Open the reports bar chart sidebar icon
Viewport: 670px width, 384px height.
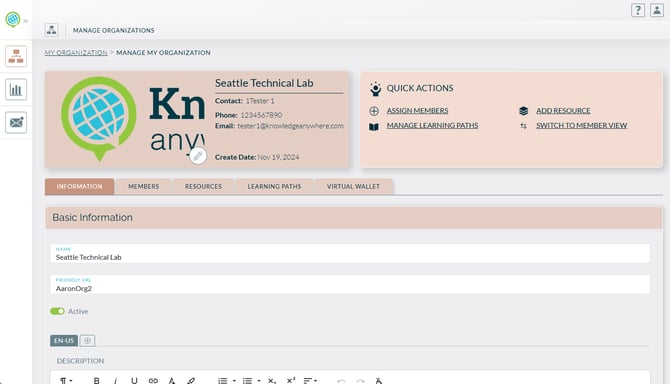[x=16, y=90]
